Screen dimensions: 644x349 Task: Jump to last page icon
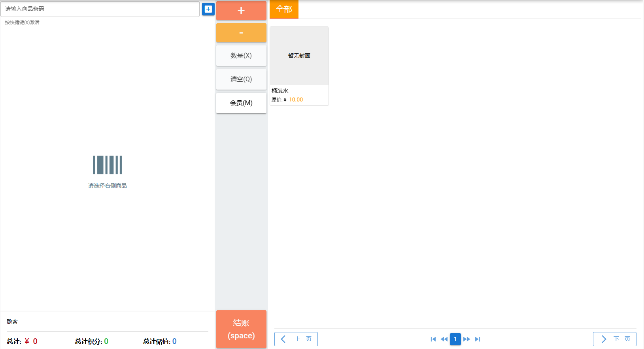[478, 339]
